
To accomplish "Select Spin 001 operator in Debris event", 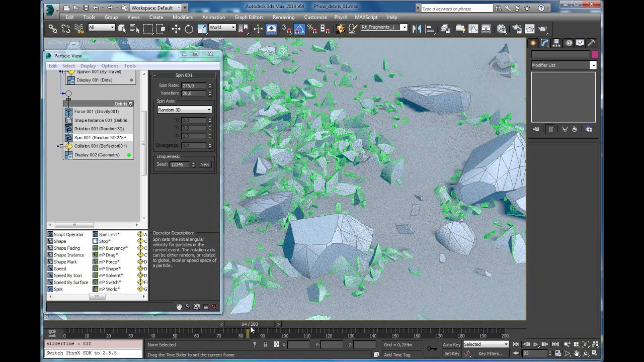I will point(99,138).
